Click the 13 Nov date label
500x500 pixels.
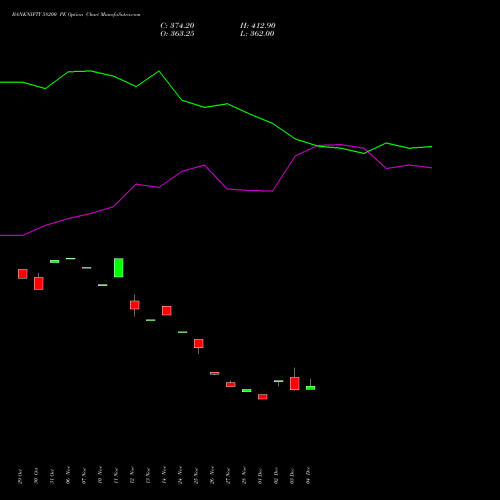(148, 476)
